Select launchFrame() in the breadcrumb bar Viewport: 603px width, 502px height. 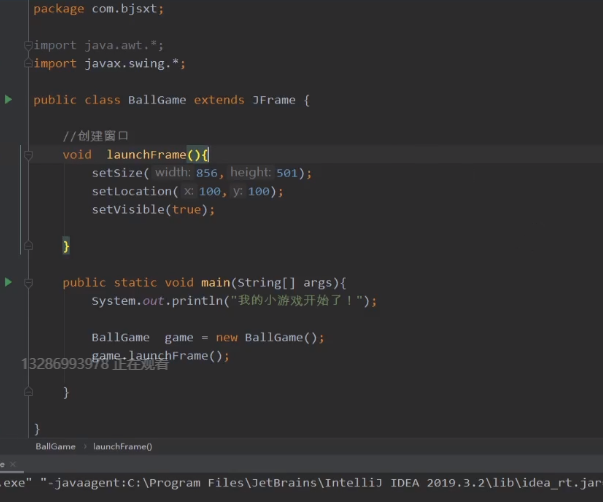pyautogui.click(x=123, y=447)
